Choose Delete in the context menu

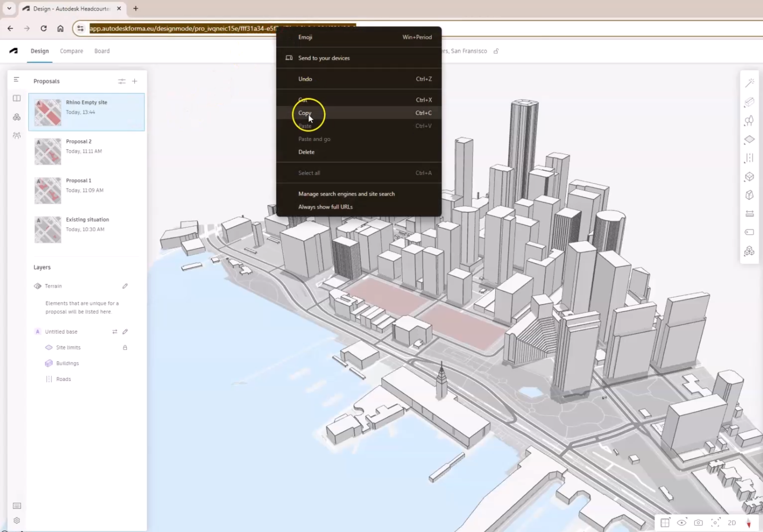click(359, 152)
